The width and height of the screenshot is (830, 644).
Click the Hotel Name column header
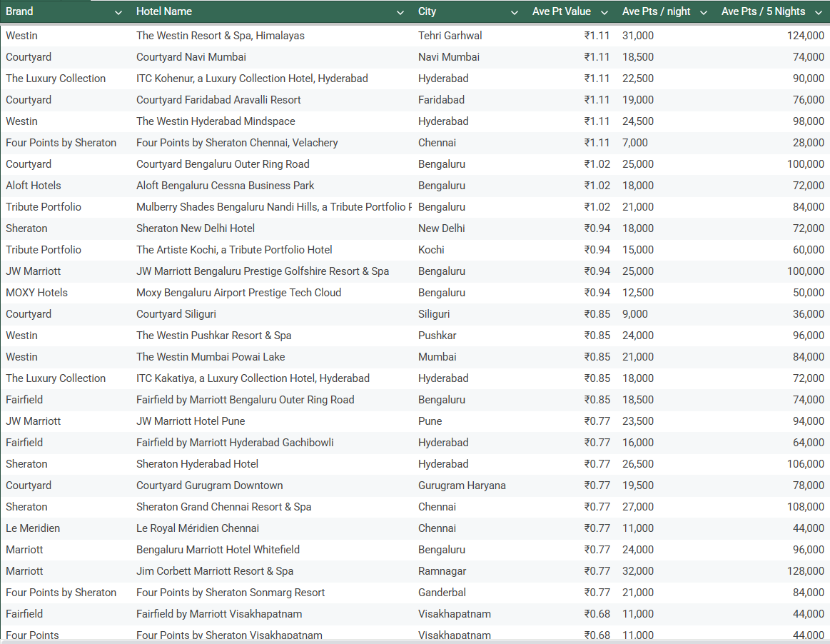pos(164,11)
